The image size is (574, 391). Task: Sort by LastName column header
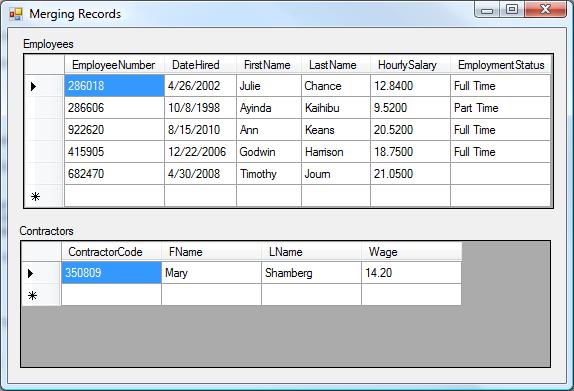pos(336,65)
